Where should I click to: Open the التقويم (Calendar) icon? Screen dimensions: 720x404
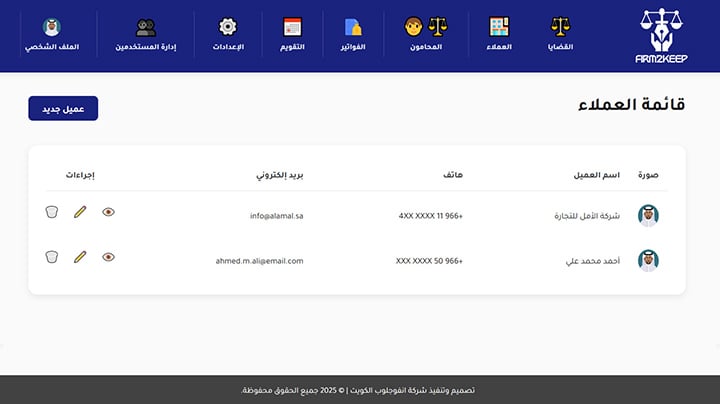pos(292,27)
